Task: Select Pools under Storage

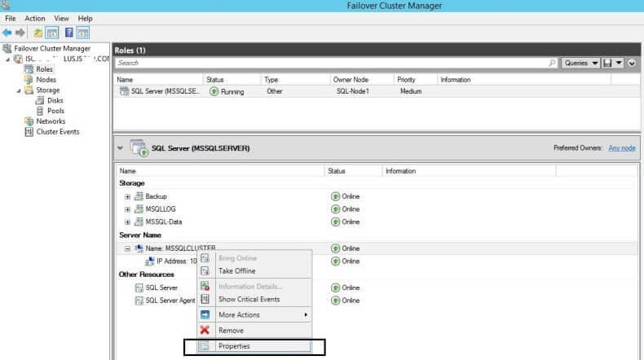Action: click(x=55, y=111)
